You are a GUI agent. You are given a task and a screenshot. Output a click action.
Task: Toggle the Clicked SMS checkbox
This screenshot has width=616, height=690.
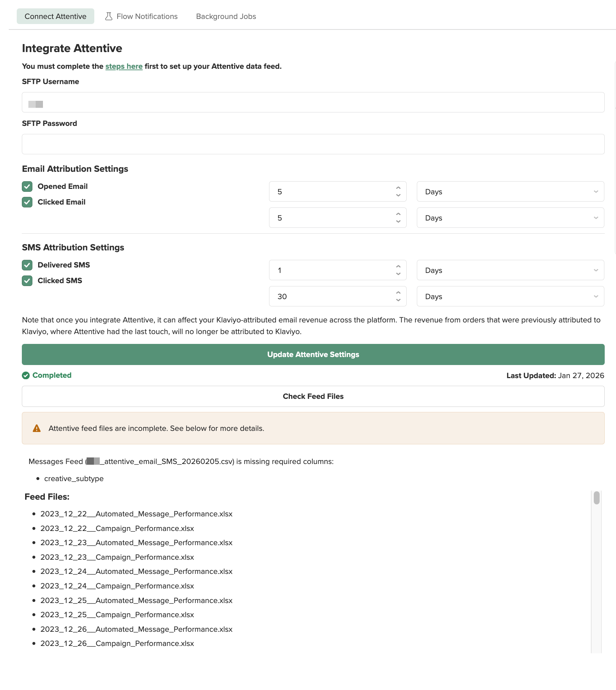(x=27, y=281)
